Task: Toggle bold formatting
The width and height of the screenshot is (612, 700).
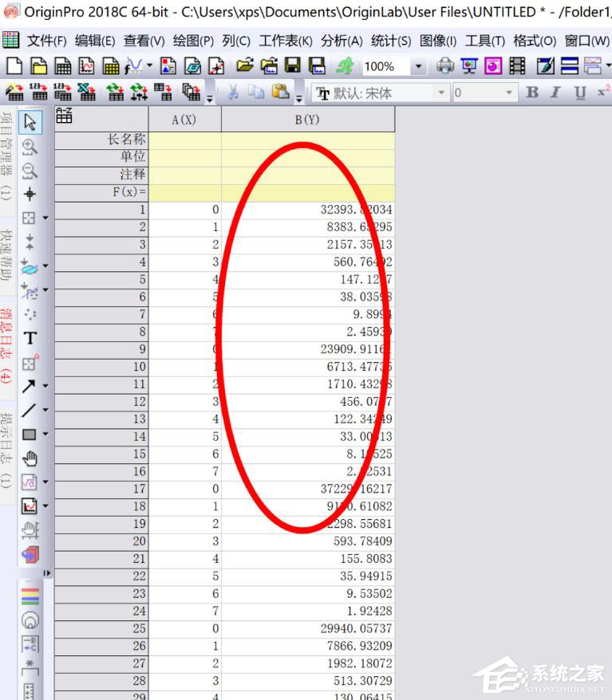Action: pyautogui.click(x=532, y=92)
